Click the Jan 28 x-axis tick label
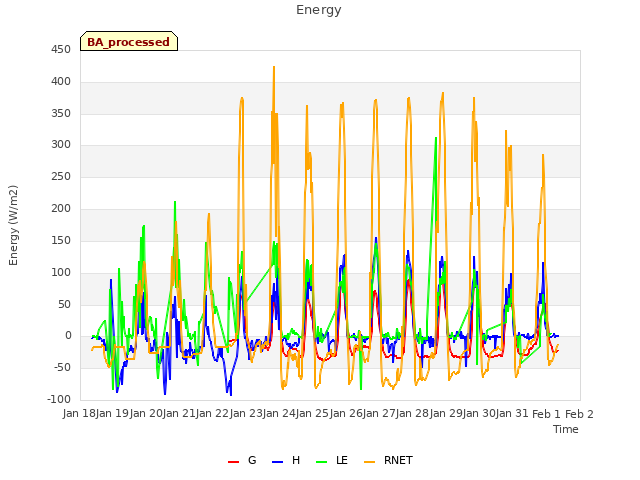 click(413, 414)
